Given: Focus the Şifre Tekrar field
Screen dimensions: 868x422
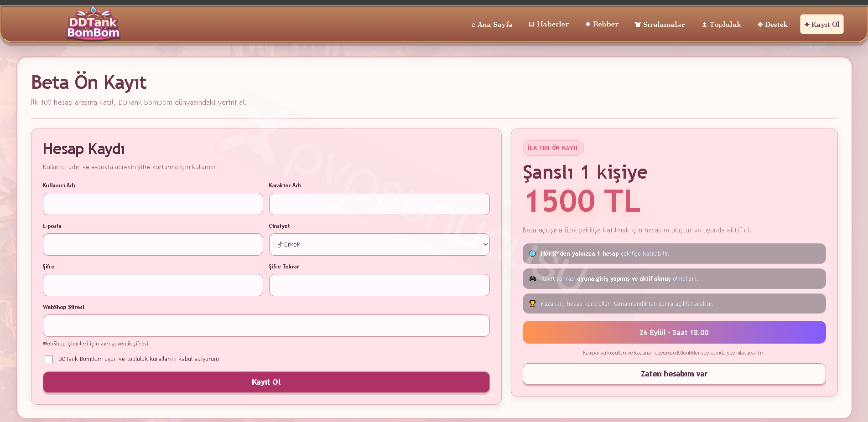Looking at the screenshot, I should (x=379, y=285).
